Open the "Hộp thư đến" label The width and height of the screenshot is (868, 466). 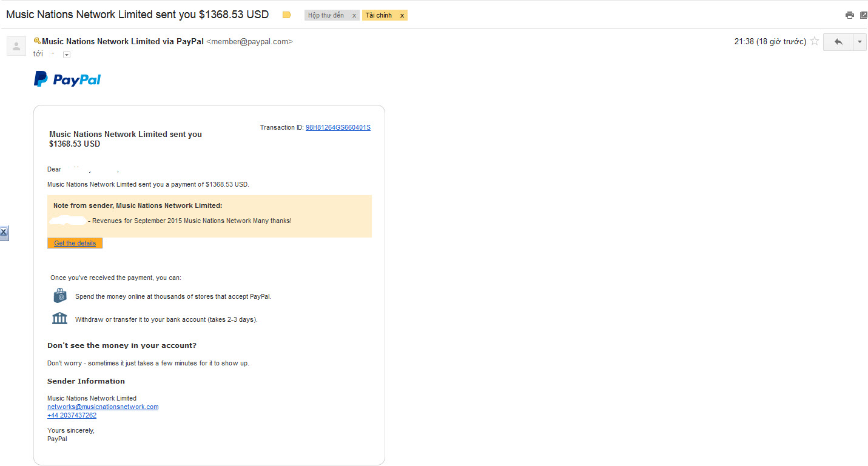click(x=326, y=15)
